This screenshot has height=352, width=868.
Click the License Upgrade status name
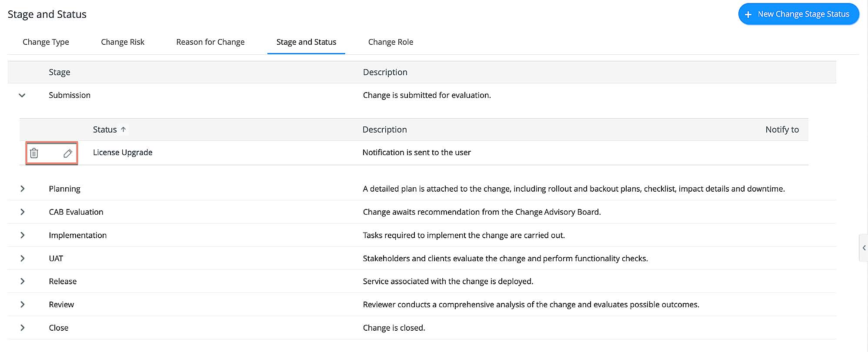[123, 153]
